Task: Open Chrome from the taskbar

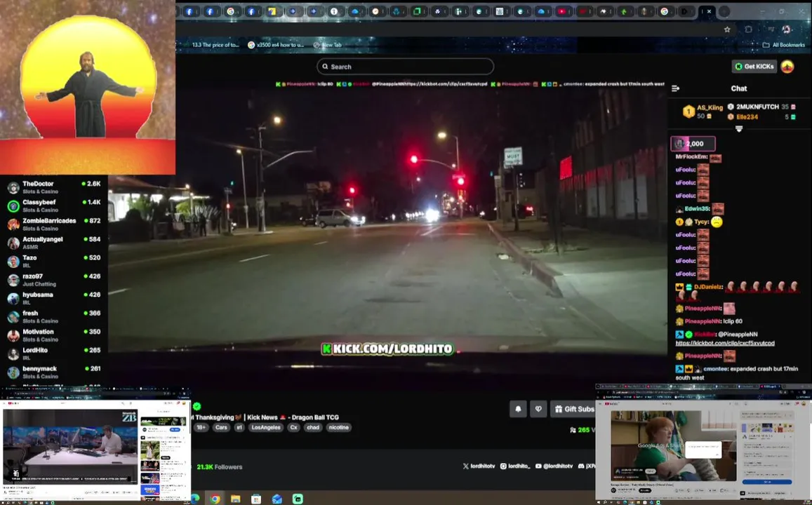Action: point(215,499)
